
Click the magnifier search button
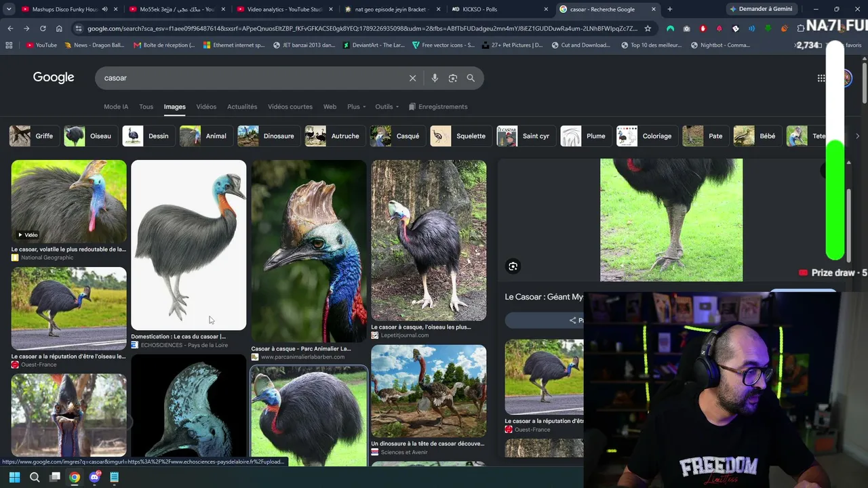pos(471,78)
